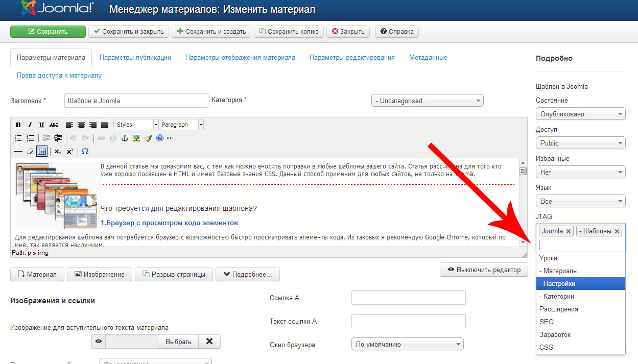The height and width of the screenshot is (364, 638).
Task: Insert a special character with the Omega icon
Action: pyautogui.click(x=85, y=152)
